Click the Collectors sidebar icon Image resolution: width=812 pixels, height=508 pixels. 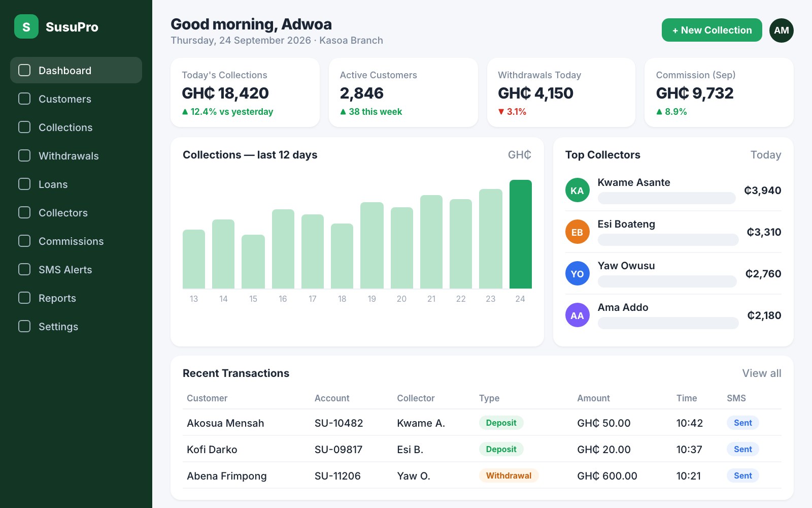24,212
